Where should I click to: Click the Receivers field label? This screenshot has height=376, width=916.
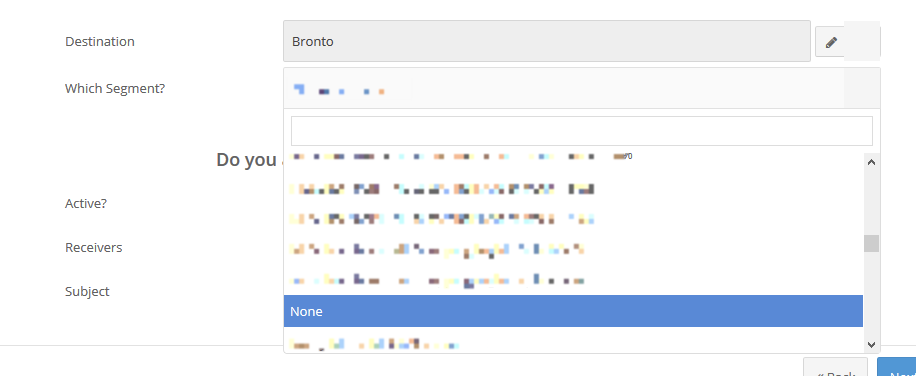point(93,248)
